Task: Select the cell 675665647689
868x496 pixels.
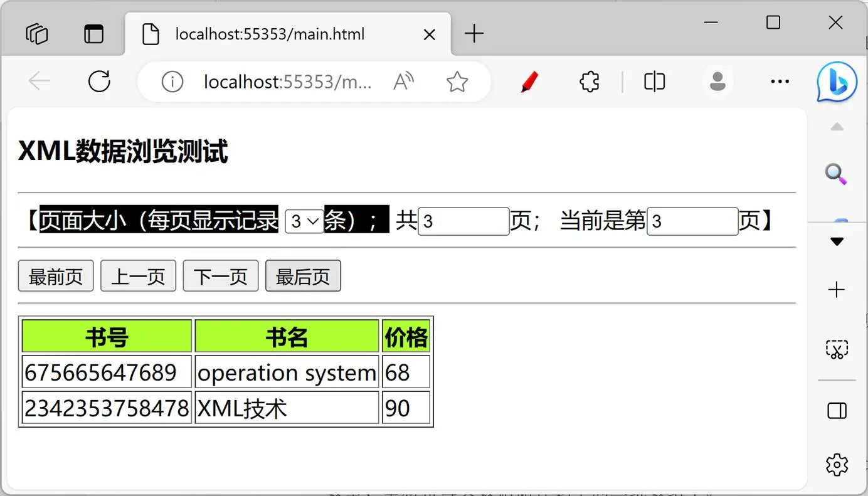Action: pos(107,372)
